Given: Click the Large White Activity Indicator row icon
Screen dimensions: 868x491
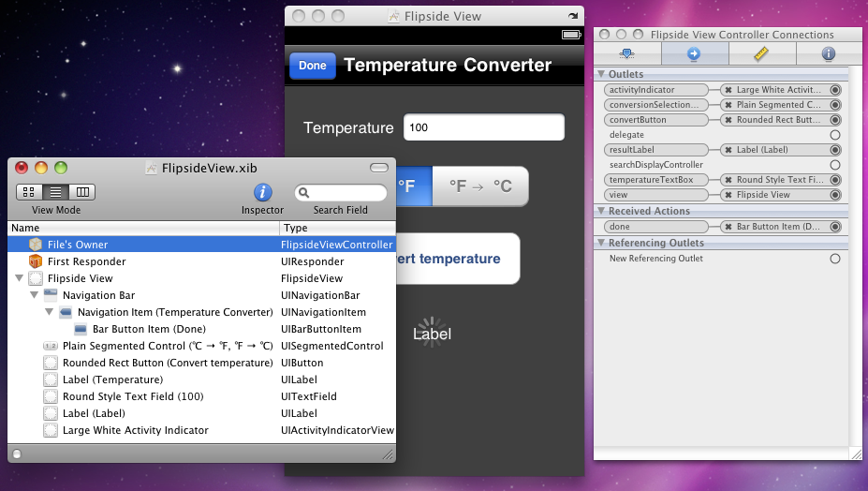Looking at the screenshot, I should point(51,431).
